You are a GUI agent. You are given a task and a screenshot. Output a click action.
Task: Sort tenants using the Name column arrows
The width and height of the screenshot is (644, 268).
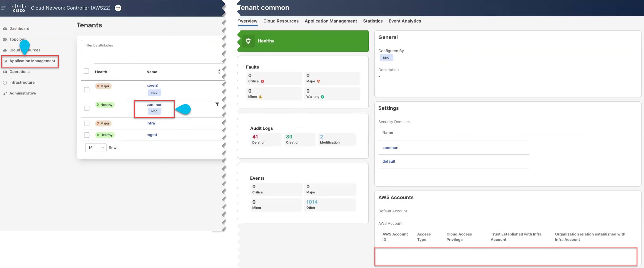(219, 72)
